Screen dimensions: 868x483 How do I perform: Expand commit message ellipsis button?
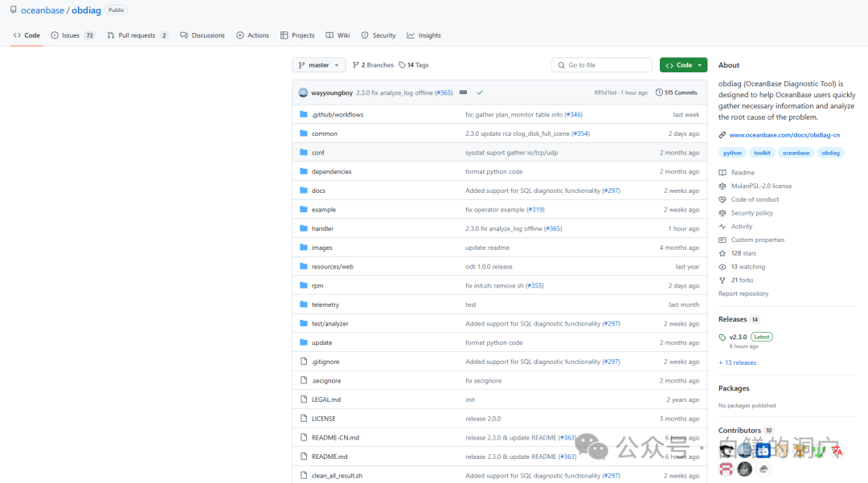pyautogui.click(x=464, y=92)
